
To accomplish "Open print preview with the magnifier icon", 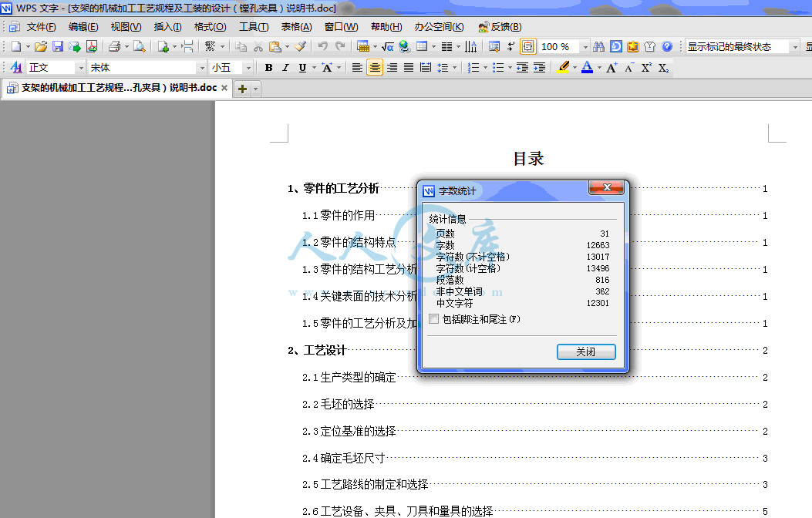I will (x=140, y=46).
